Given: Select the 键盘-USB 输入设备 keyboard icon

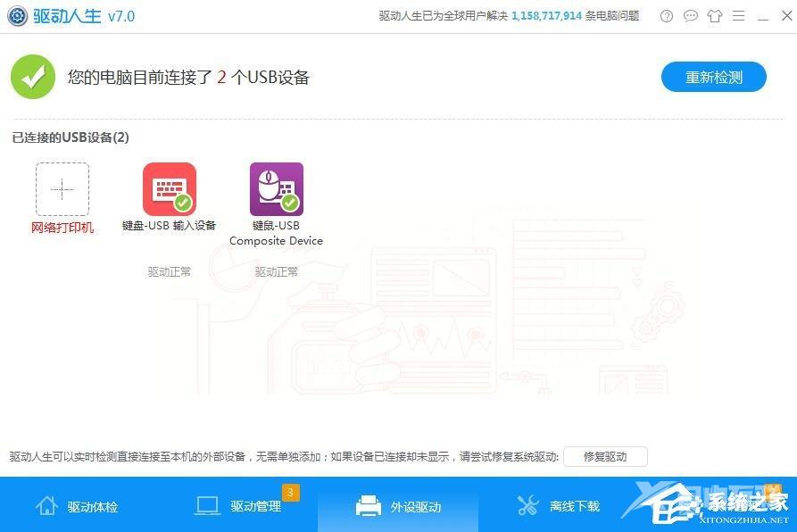Looking at the screenshot, I should click(x=168, y=187).
